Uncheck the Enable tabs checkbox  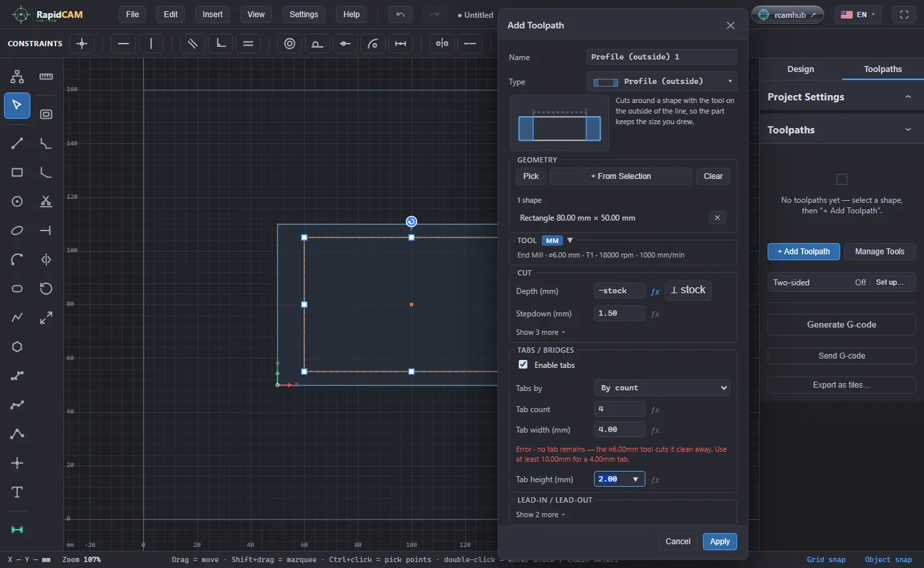pyautogui.click(x=523, y=365)
